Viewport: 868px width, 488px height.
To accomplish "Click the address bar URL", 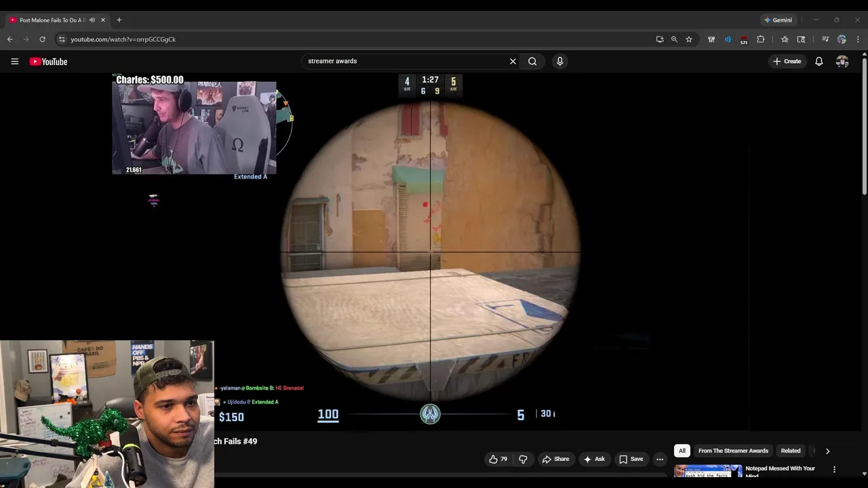I will [123, 39].
